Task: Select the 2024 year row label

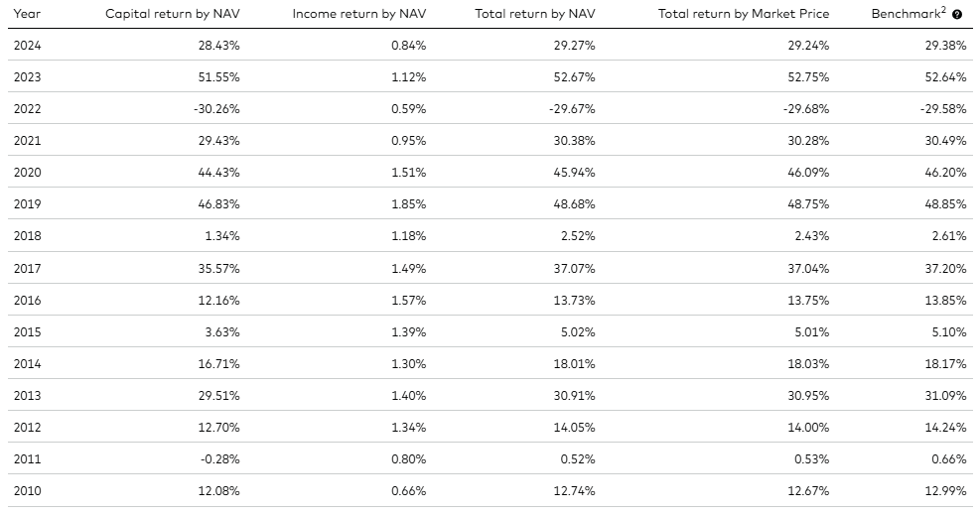Action: pyautogui.click(x=28, y=46)
